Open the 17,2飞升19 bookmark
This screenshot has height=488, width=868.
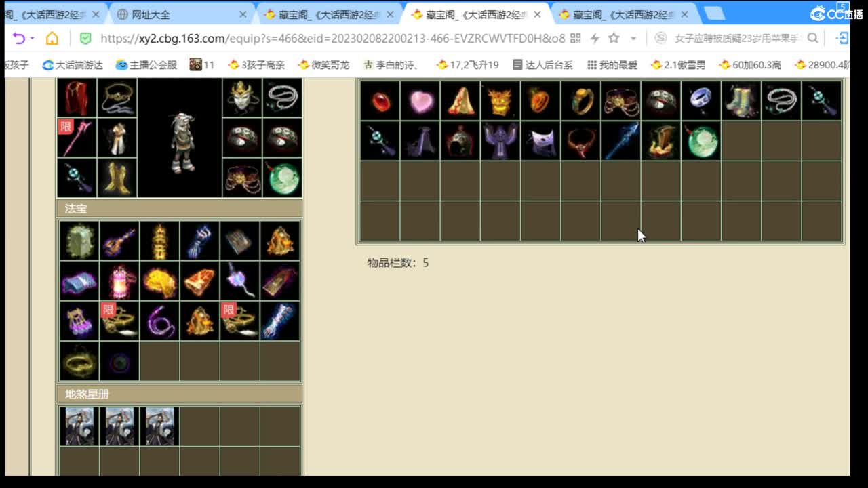(x=467, y=65)
